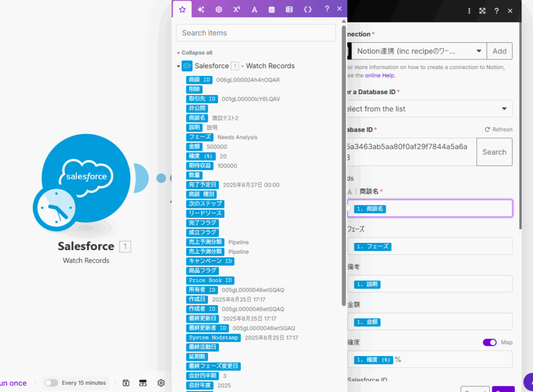Click the Every 15 minutes schedule label
533x392 pixels.
[x=84, y=383]
